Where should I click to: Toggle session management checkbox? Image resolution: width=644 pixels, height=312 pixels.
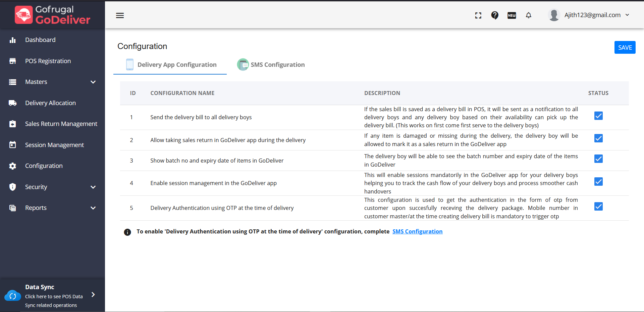click(598, 182)
